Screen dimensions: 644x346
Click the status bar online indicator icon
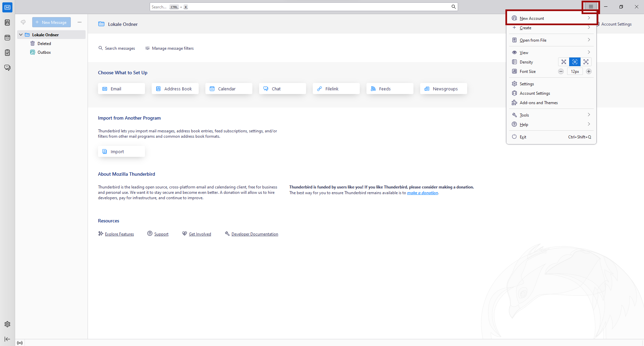(20, 343)
